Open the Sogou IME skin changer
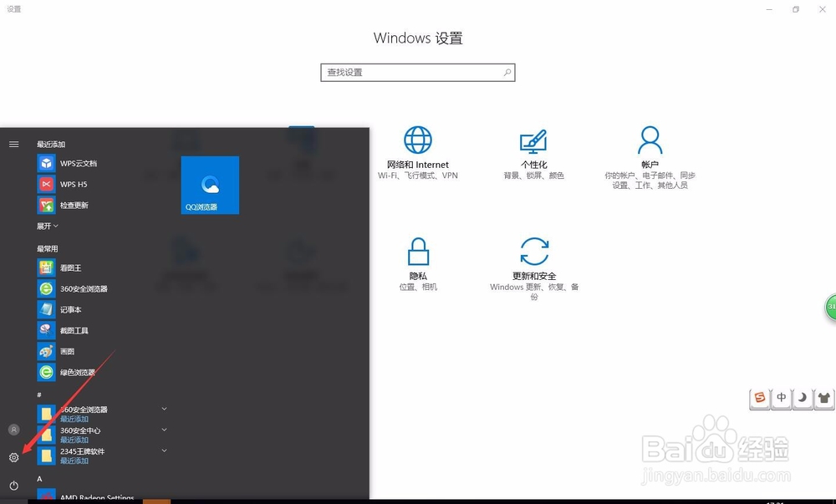 point(822,400)
